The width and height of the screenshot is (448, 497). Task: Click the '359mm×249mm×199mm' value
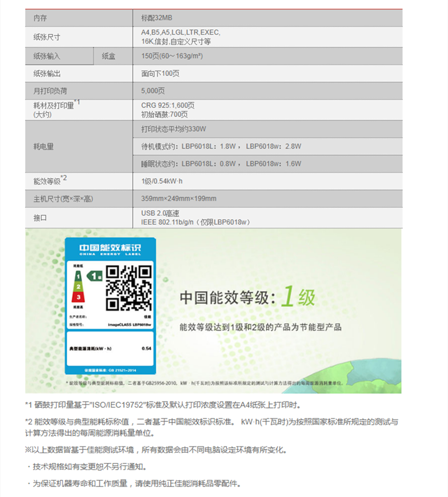[179, 199]
